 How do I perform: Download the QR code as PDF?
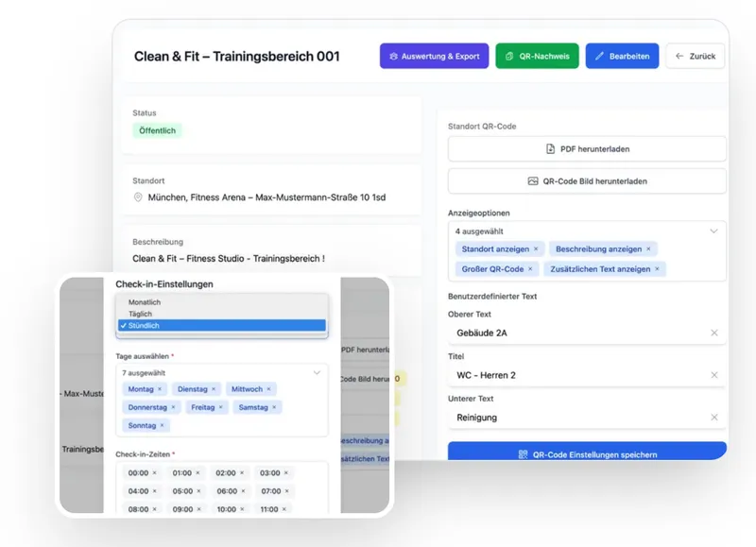point(587,149)
